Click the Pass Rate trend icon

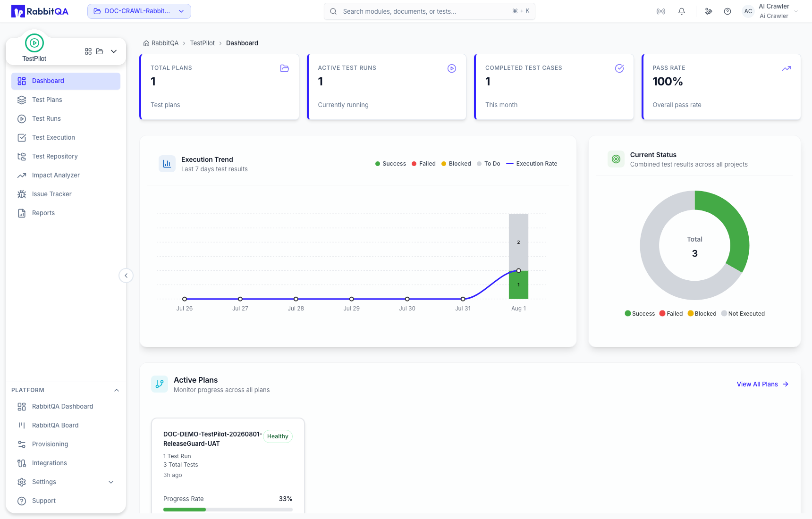pyautogui.click(x=787, y=68)
